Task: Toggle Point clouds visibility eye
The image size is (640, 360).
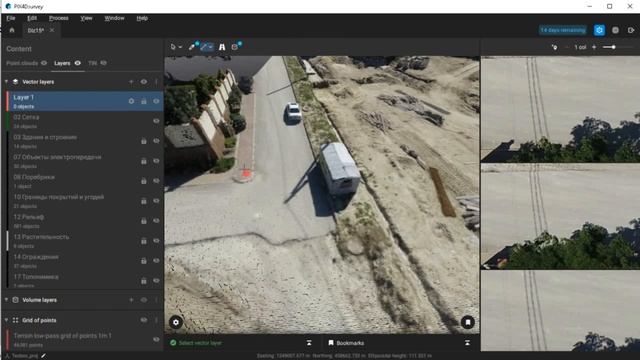Action: click(x=44, y=63)
